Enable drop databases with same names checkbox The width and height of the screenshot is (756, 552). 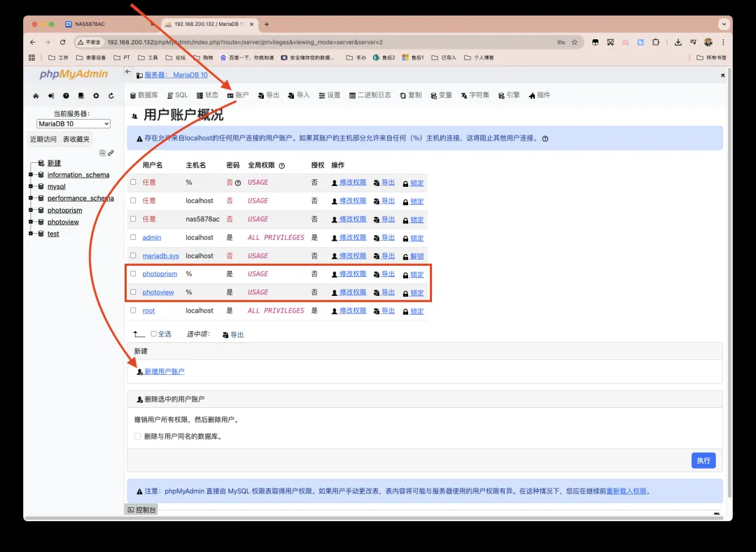click(137, 436)
